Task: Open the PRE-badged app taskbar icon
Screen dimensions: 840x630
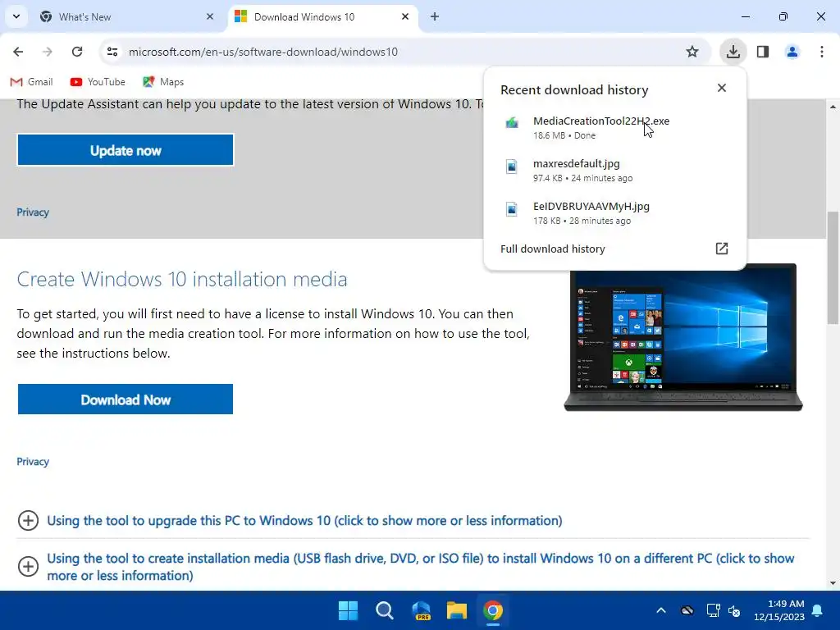Action: [x=421, y=610]
